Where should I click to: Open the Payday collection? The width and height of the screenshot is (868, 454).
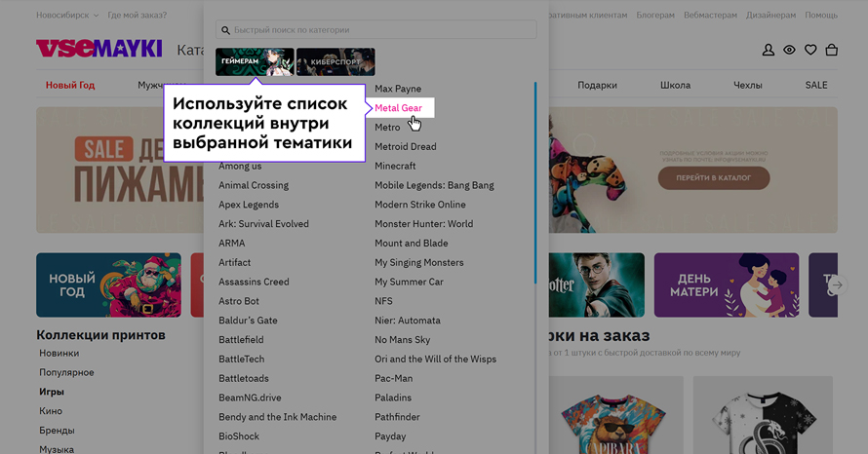pyautogui.click(x=390, y=436)
